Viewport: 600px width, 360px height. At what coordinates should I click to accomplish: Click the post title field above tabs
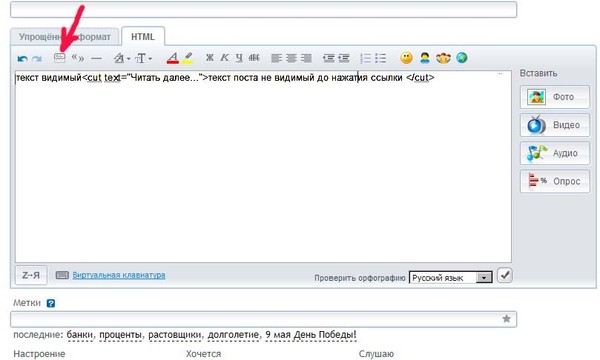(x=263, y=9)
